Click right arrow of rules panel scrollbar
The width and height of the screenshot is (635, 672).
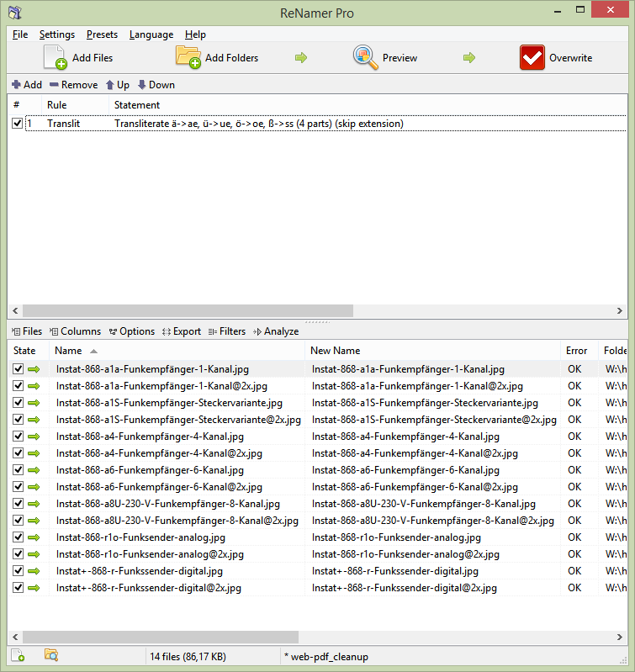[620, 310]
